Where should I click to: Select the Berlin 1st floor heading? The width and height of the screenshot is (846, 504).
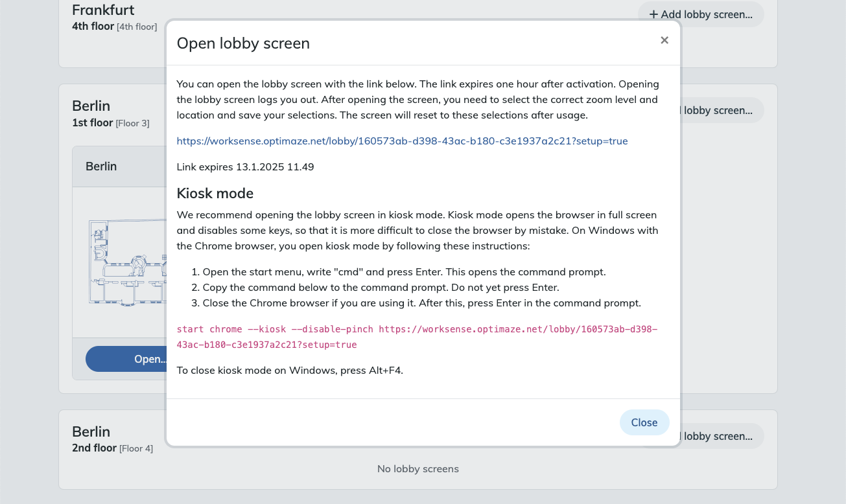(91, 106)
